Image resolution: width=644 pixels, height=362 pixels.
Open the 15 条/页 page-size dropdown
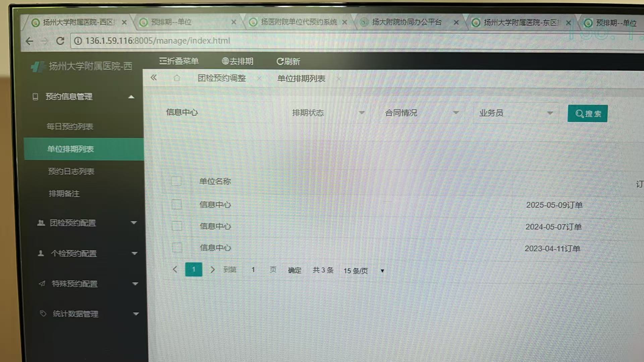coord(364,271)
